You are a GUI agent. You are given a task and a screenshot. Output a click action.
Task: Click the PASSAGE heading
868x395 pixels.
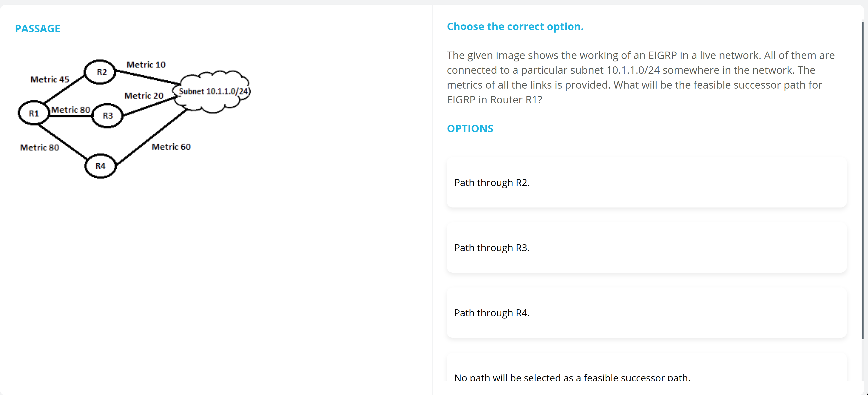pos(38,29)
